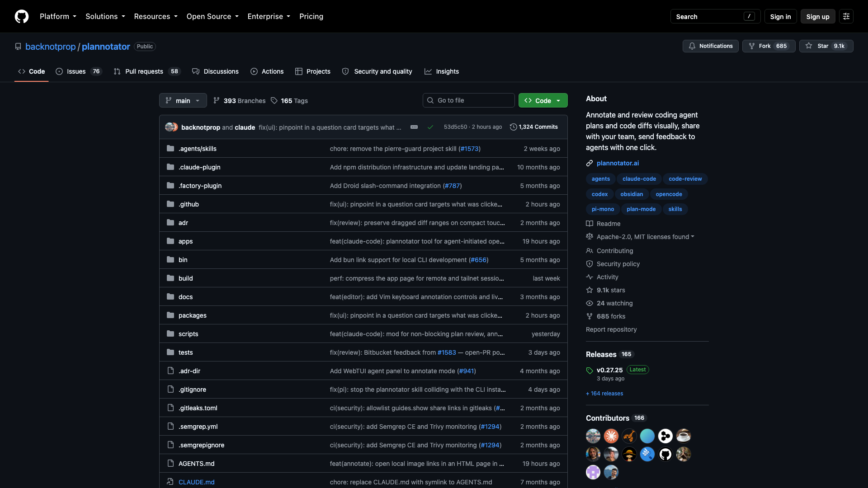Click the Sign up button
868x488 pixels.
(x=818, y=16)
